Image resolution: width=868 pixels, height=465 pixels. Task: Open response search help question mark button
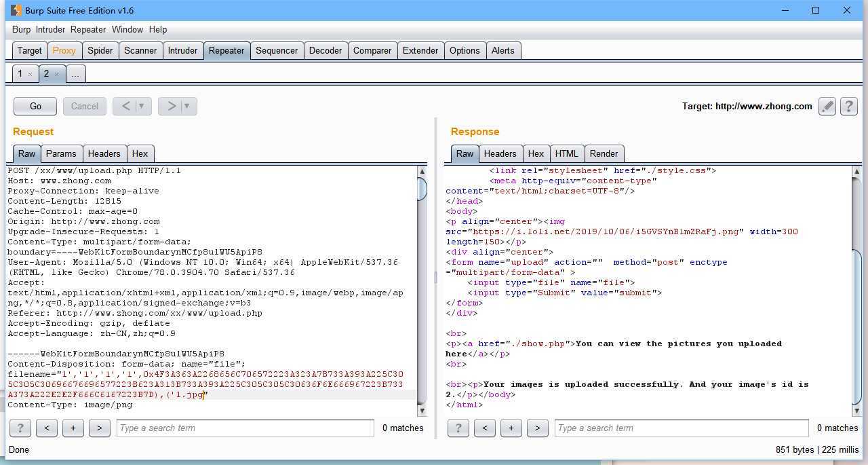458,428
